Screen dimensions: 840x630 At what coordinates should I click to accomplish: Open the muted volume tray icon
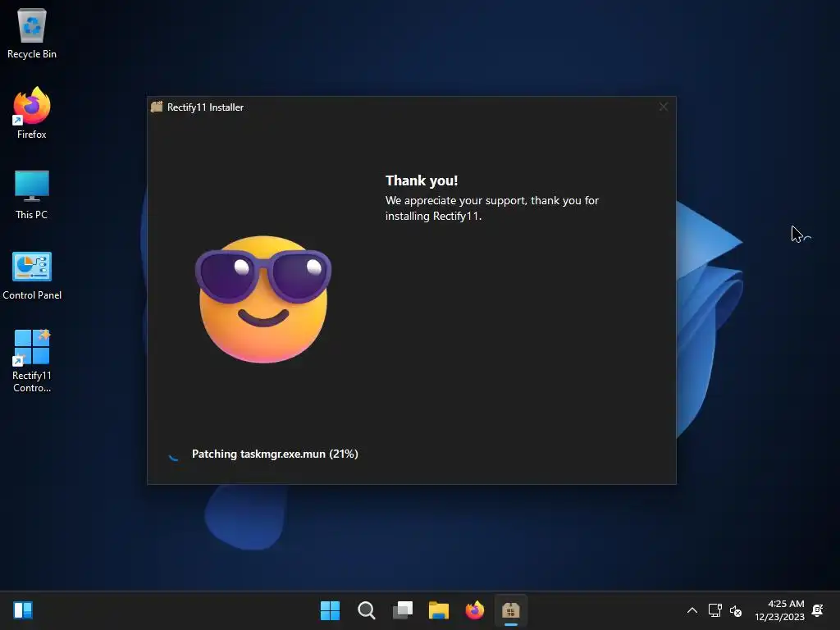click(736, 610)
